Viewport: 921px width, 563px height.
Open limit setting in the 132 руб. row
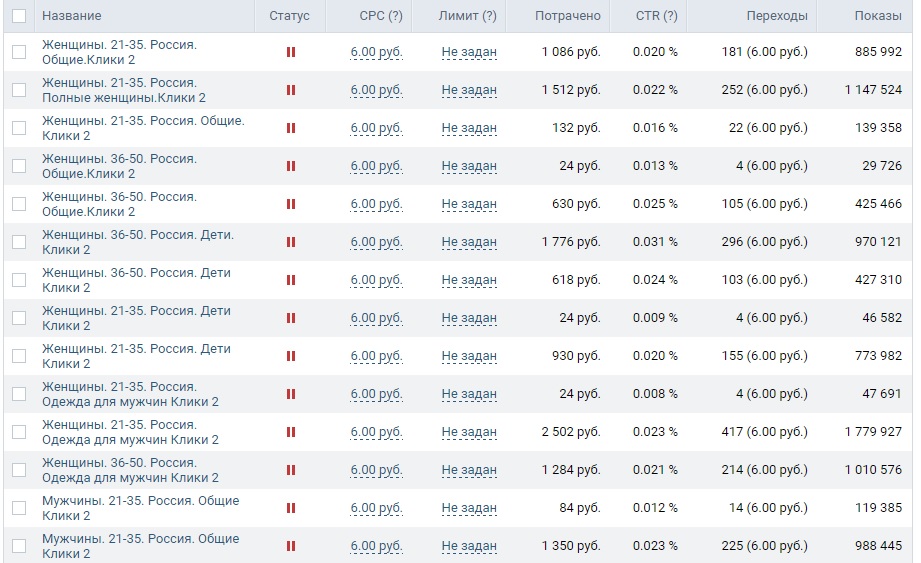tap(469, 128)
